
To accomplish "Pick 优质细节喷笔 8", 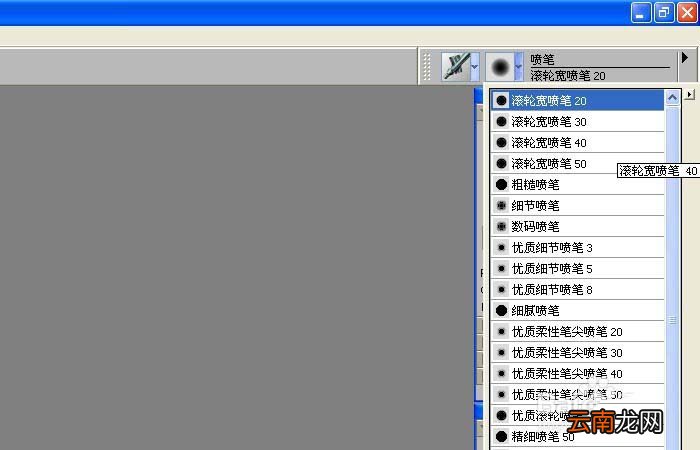I will pyautogui.click(x=577, y=289).
